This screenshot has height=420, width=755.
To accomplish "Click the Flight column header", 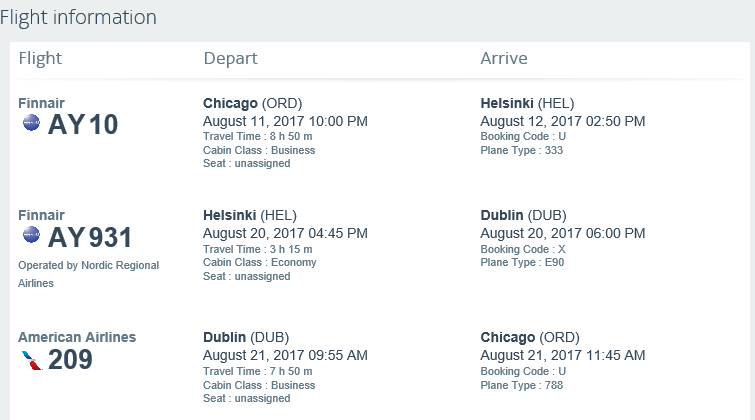I will click(x=40, y=58).
